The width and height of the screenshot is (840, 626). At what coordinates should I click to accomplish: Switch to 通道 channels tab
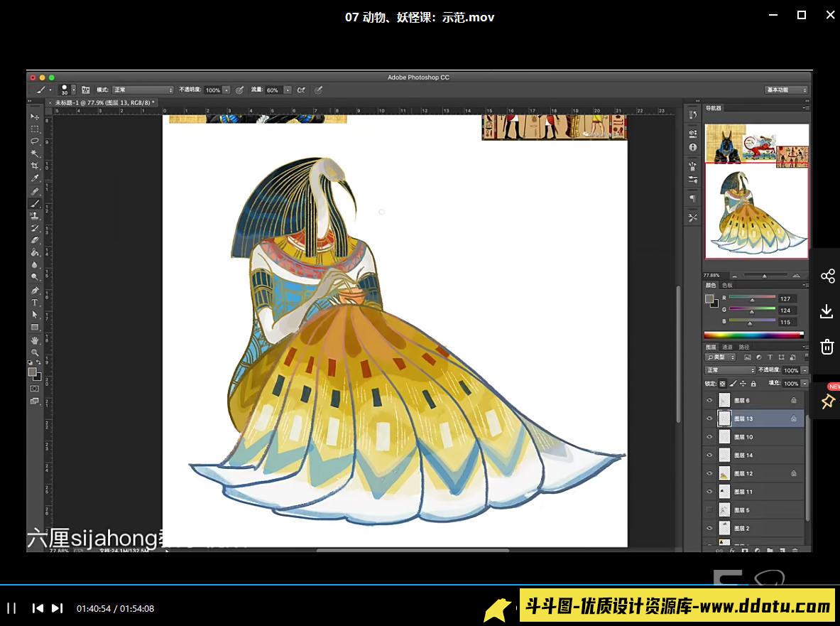(x=727, y=347)
